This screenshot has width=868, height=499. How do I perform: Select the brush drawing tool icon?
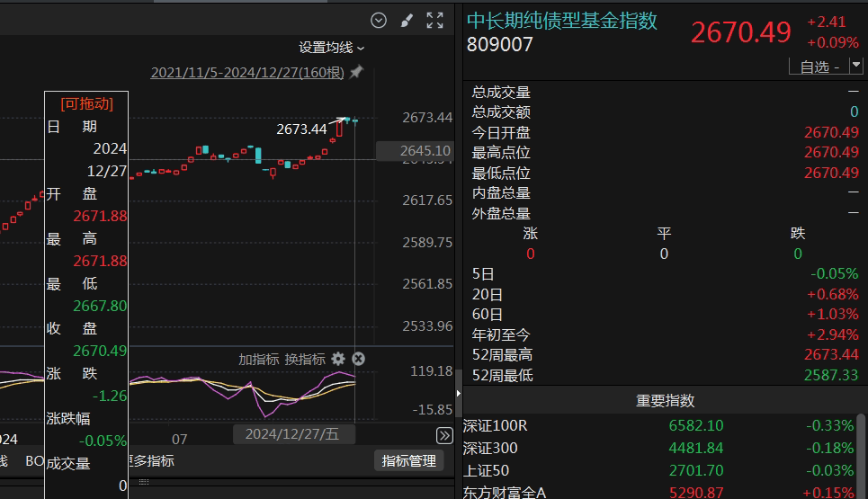click(407, 21)
